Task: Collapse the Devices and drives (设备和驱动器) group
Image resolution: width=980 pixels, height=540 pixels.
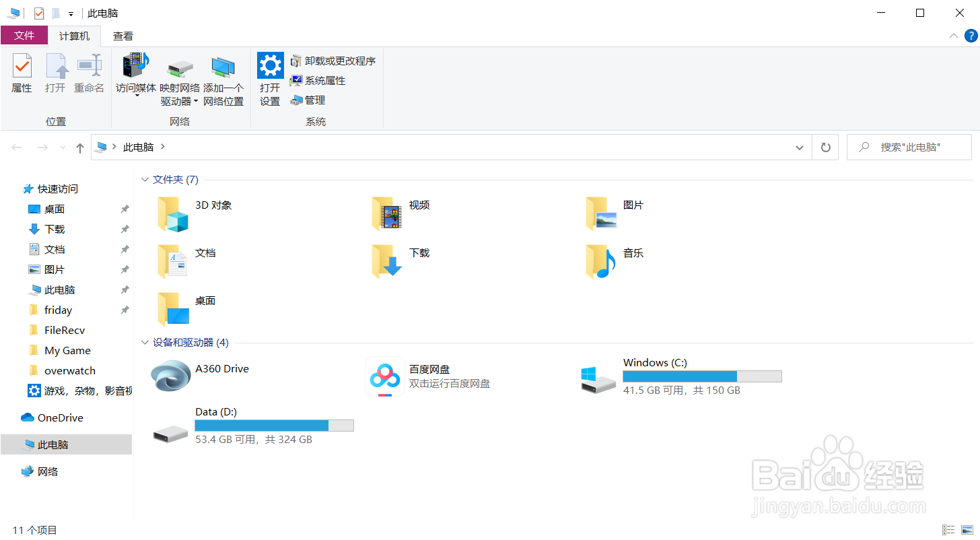Action: tap(145, 343)
